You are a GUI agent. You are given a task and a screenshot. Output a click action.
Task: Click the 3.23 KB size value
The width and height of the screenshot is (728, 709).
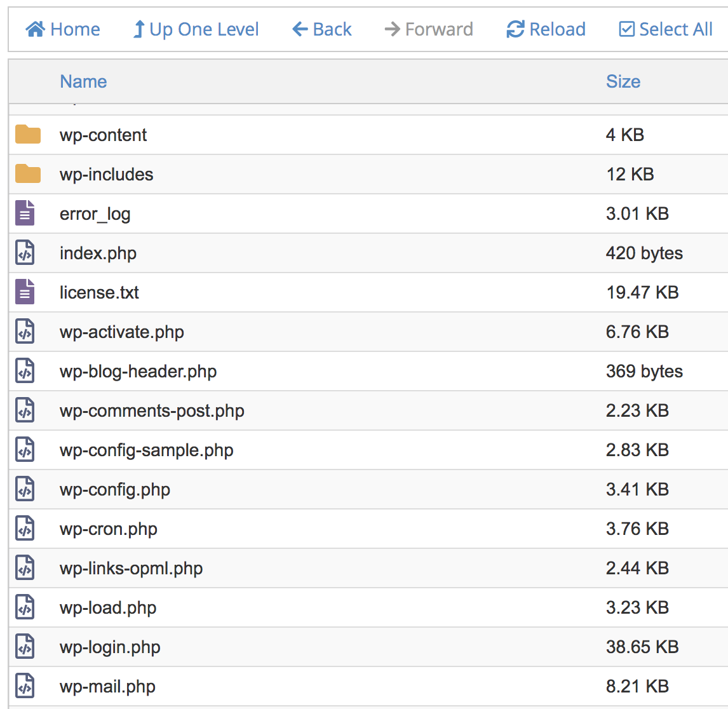tap(637, 608)
